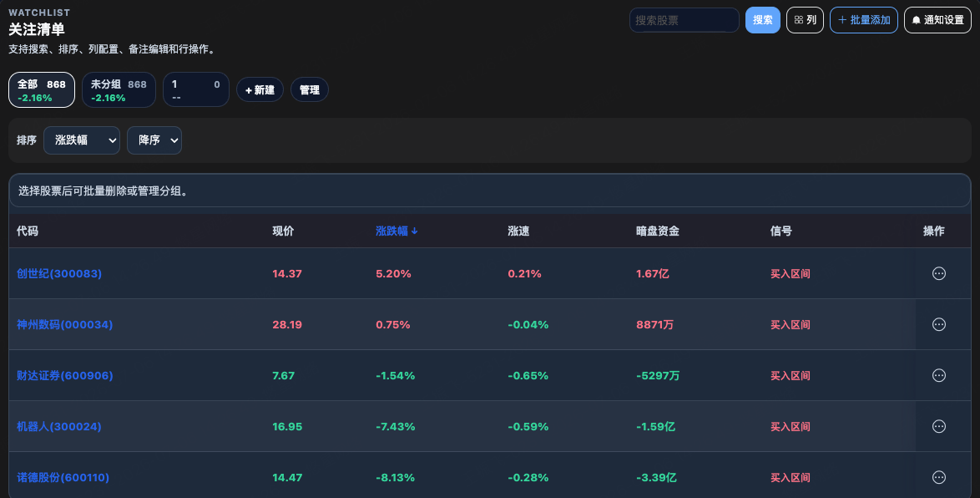980x498 pixels.
Task: Click the 搜索 button
Action: point(762,20)
